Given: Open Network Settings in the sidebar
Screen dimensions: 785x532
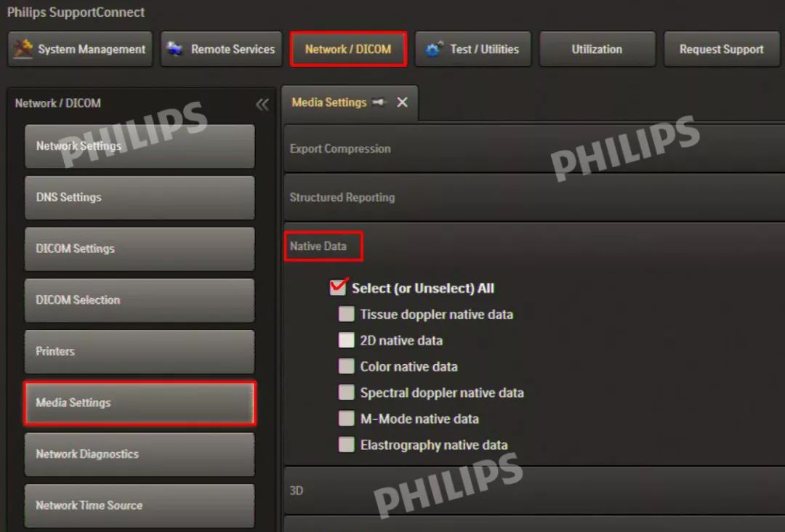Looking at the screenshot, I should (140, 146).
